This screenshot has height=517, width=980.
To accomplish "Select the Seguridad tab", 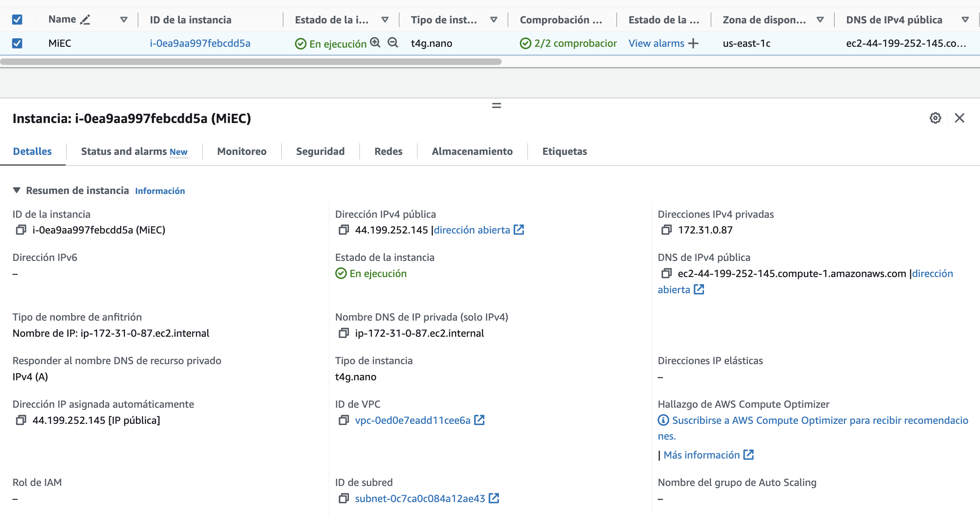I will (320, 151).
